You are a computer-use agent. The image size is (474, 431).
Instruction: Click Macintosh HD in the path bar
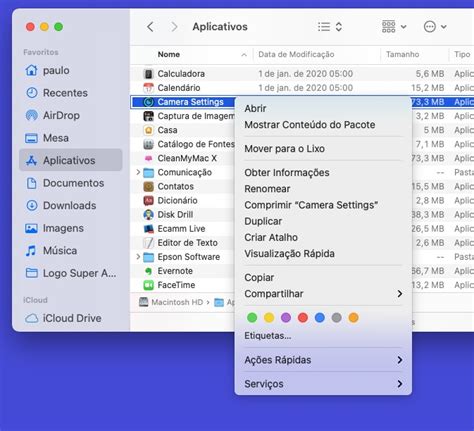171,302
